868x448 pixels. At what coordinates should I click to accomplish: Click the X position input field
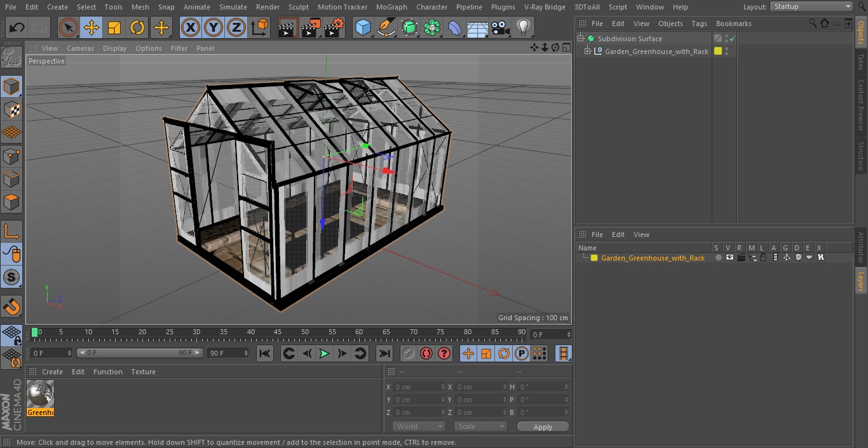(419, 387)
